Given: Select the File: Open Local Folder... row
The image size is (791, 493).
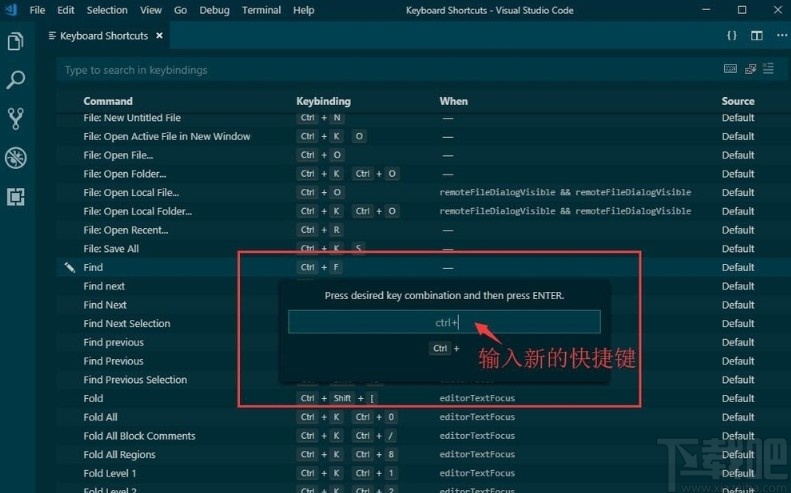Looking at the screenshot, I should [423, 211].
